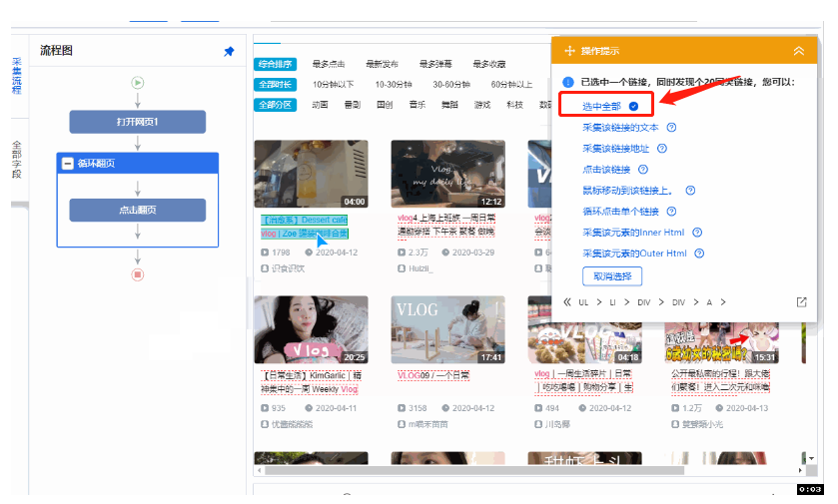The image size is (838, 504).
Task: Select 科技 category filter
Action: [514, 105]
